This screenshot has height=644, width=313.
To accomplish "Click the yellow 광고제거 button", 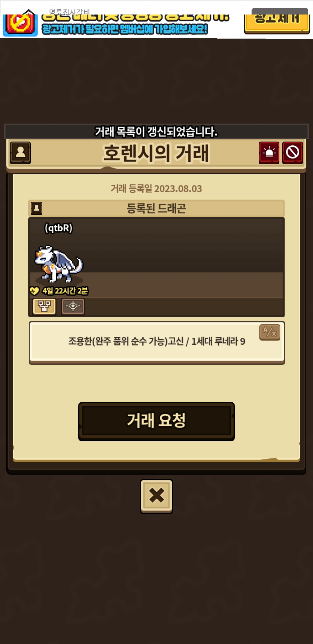I will [x=277, y=23].
